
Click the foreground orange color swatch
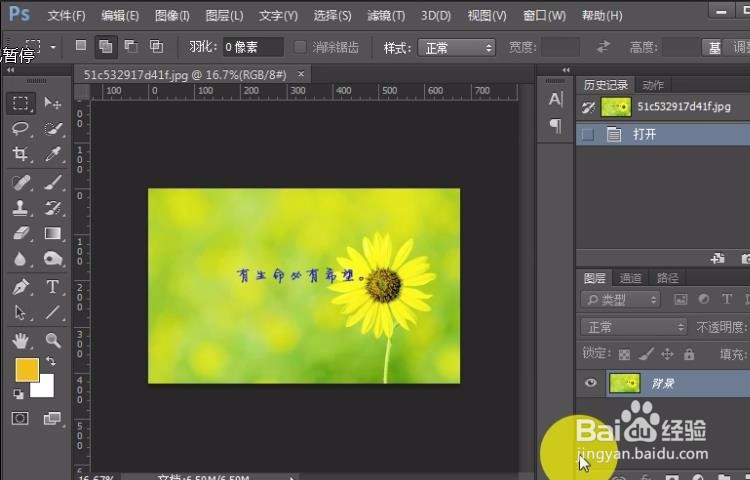click(x=27, y=370)
